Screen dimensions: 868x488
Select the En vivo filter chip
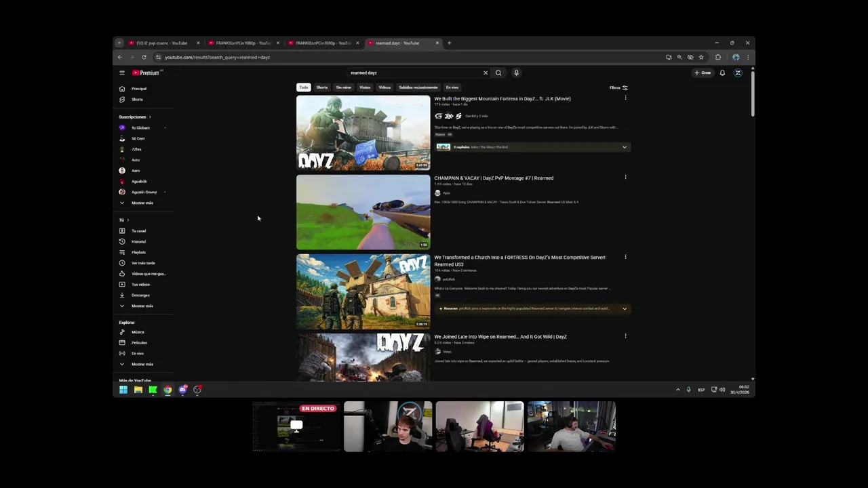click(x=452, y=87)
